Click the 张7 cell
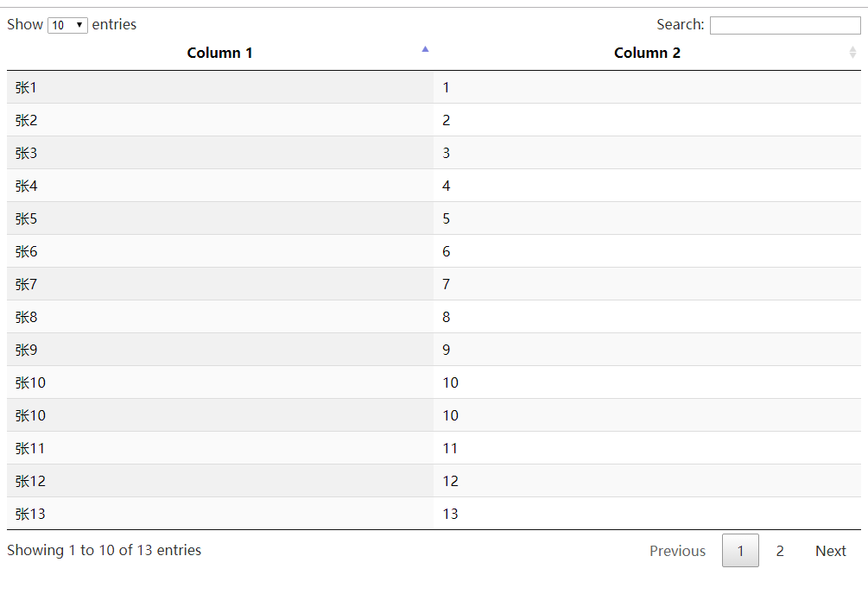868x613 pixels. [x=27, y=284]
